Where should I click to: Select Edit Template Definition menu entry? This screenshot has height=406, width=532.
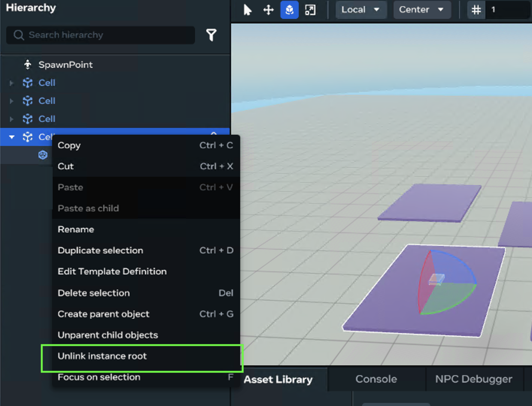[112, 271]
